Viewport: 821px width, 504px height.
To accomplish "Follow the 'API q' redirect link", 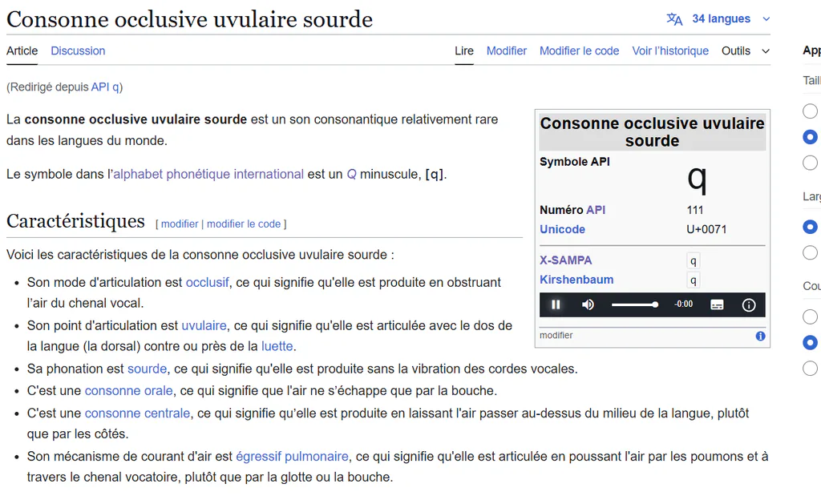I will tap(105, 87).
